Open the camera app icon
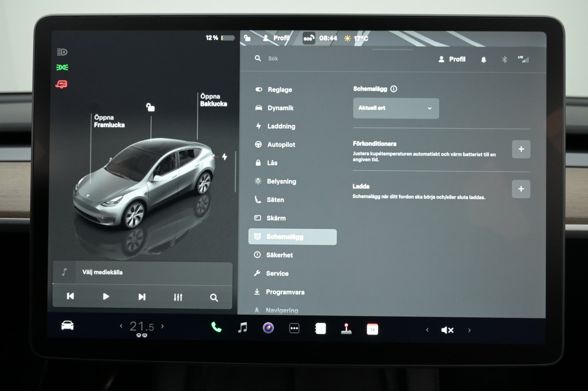Viewport: 588px width, 391px height. click(268, 328)
